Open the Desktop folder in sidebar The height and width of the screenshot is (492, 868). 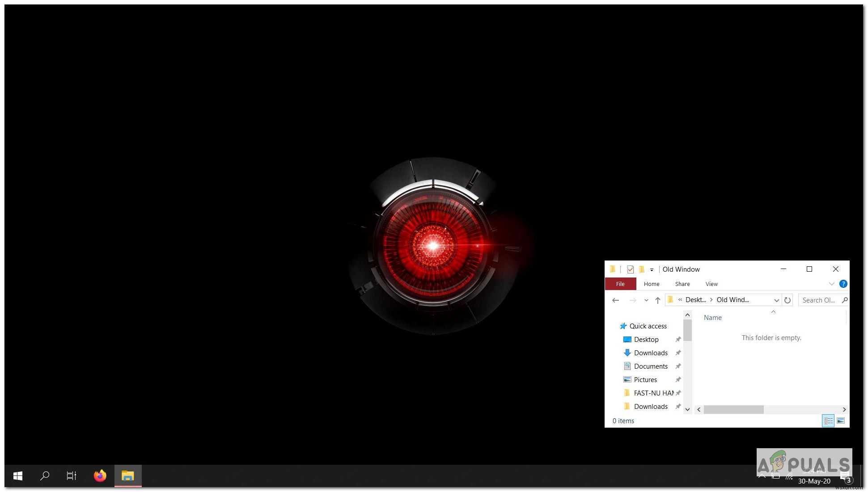647,339
